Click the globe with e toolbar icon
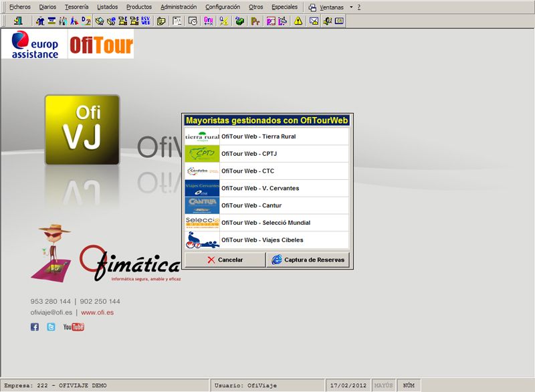The height and width of the screenshot is (392, 535). (x=111, y=21)
